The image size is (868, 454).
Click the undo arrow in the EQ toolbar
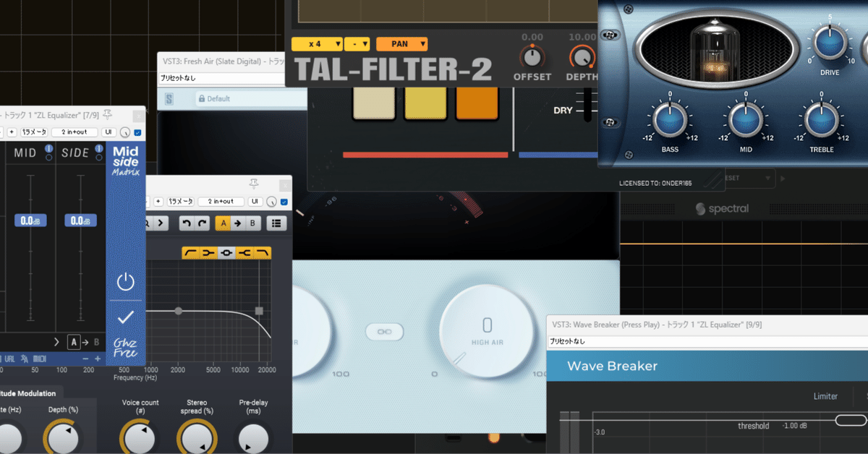point(187,223)
